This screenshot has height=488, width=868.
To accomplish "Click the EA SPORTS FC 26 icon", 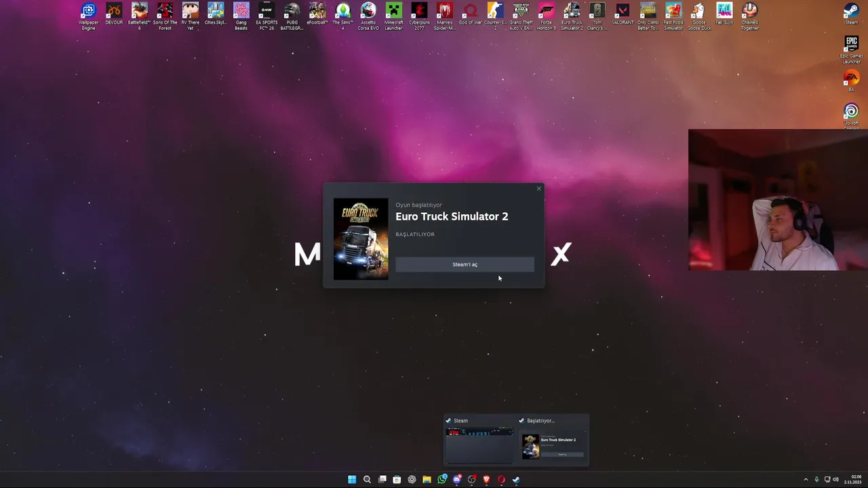I will [x=267, y=16].
